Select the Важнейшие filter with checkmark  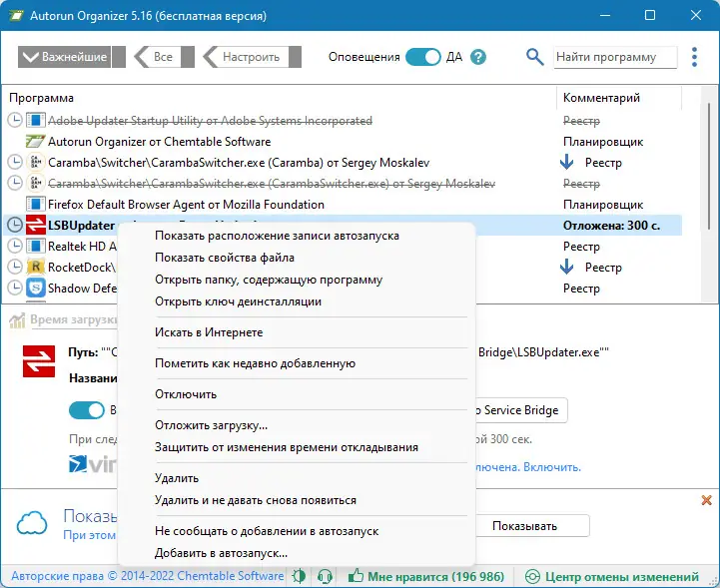72,57
